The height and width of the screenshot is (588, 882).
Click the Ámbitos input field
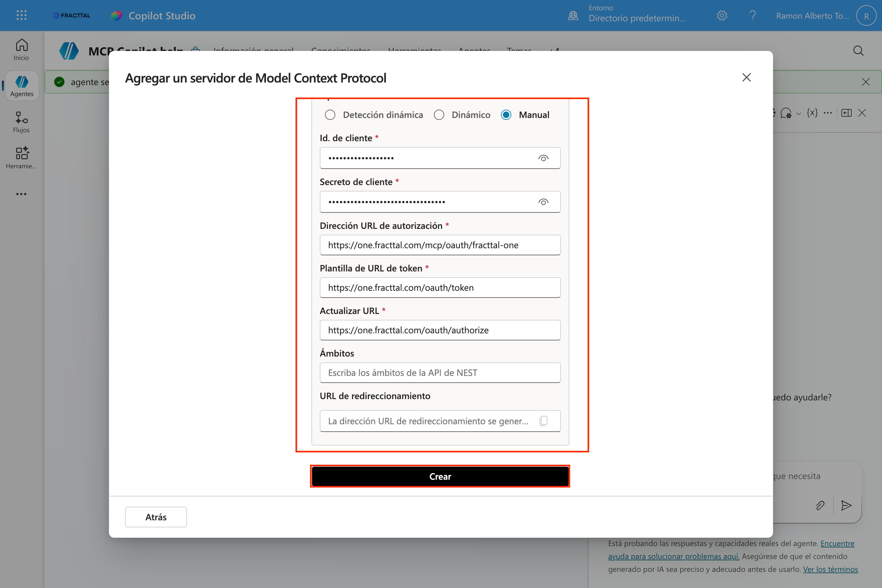tap(440, 373)
